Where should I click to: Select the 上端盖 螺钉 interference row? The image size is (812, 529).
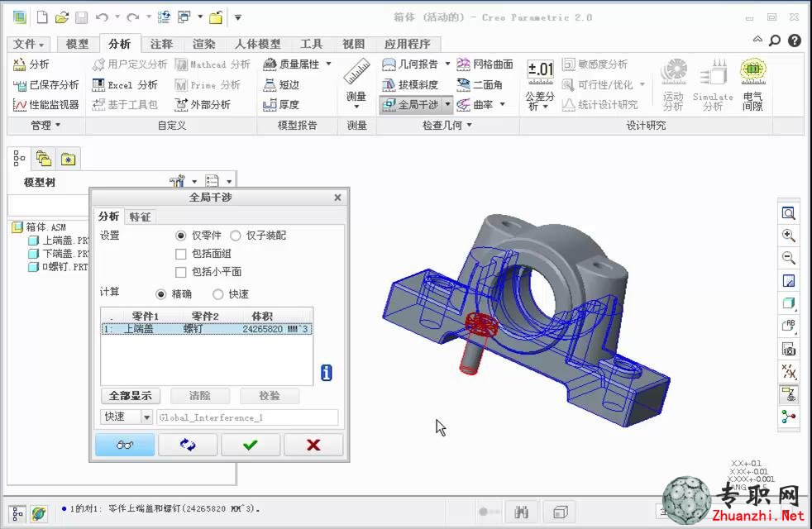point(208,329)
